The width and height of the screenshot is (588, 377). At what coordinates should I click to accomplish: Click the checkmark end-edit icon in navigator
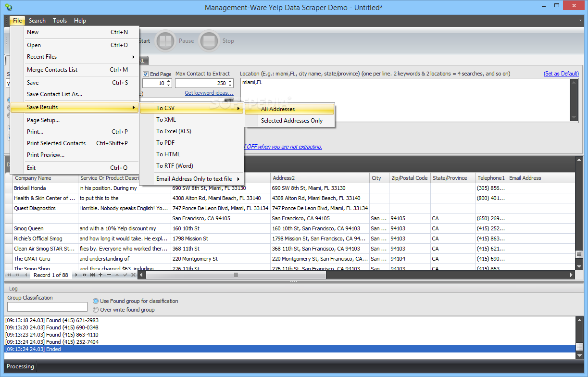coord(125,275)
